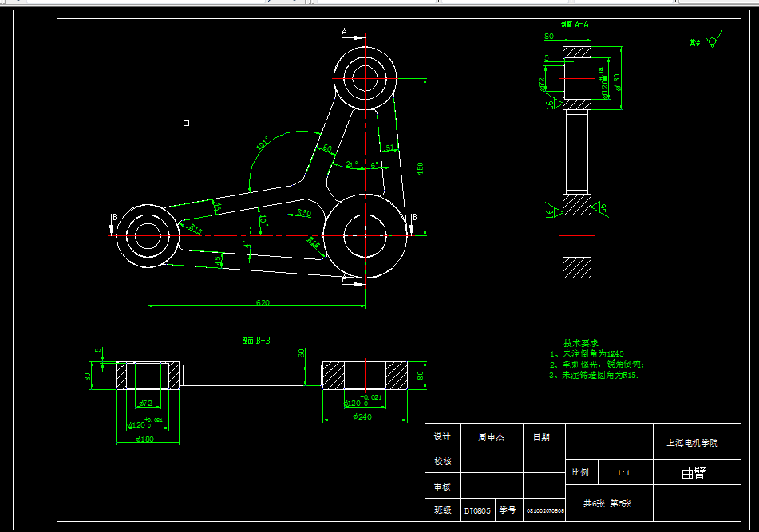Click the ø72 dimension in section A-A

click(x=542, y=85)
